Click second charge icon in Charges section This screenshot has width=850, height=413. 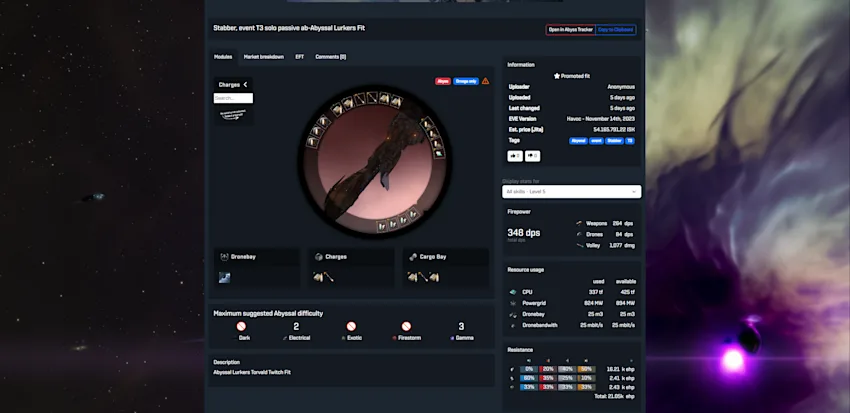(329, 278)
